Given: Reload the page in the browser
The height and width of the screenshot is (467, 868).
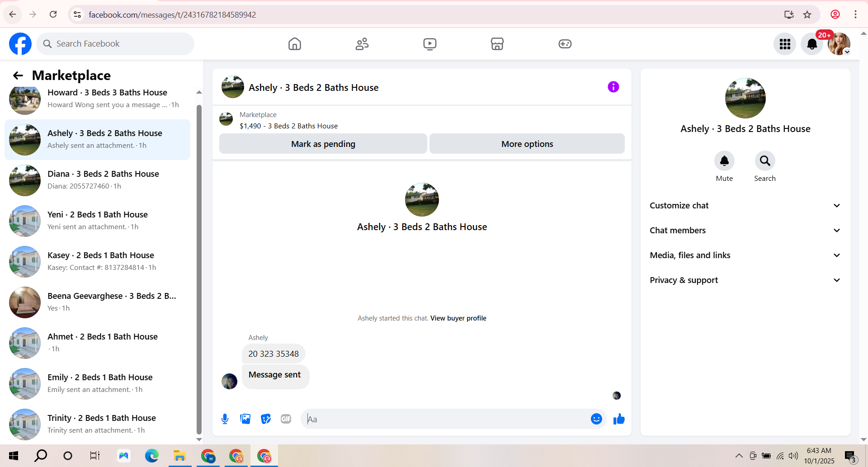Looking at the screenshot, I should (53, 14).
